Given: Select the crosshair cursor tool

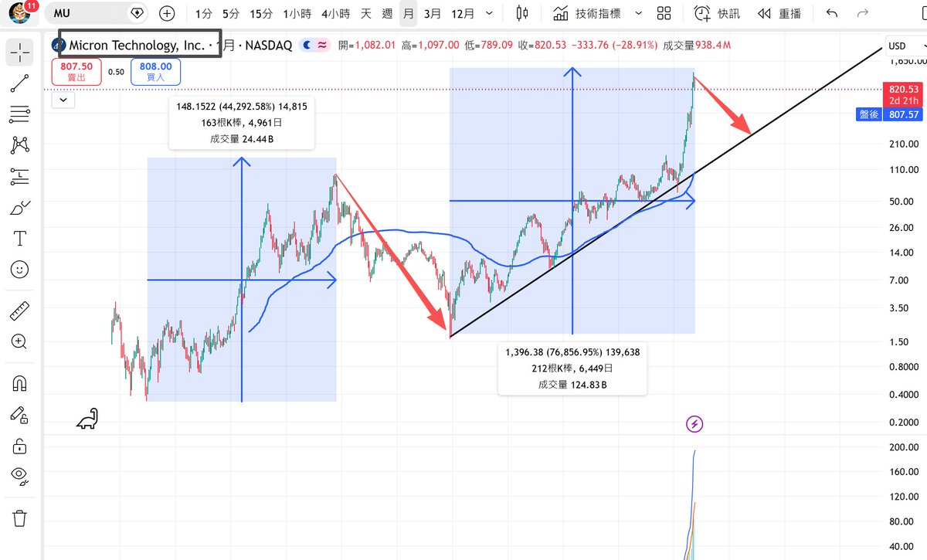Looking at the screenshot, I should pyautogui.click(x=20, y=53).
